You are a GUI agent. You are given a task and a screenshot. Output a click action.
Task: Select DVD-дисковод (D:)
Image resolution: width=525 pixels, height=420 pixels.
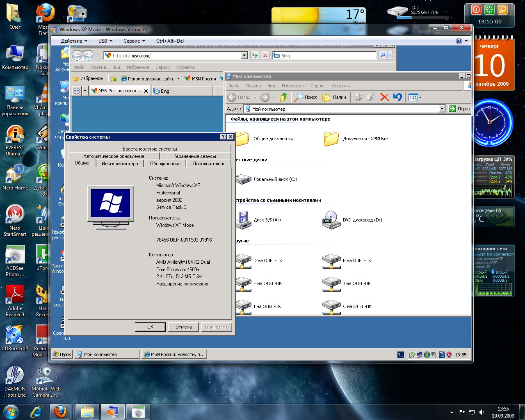[x=352, y=220]
